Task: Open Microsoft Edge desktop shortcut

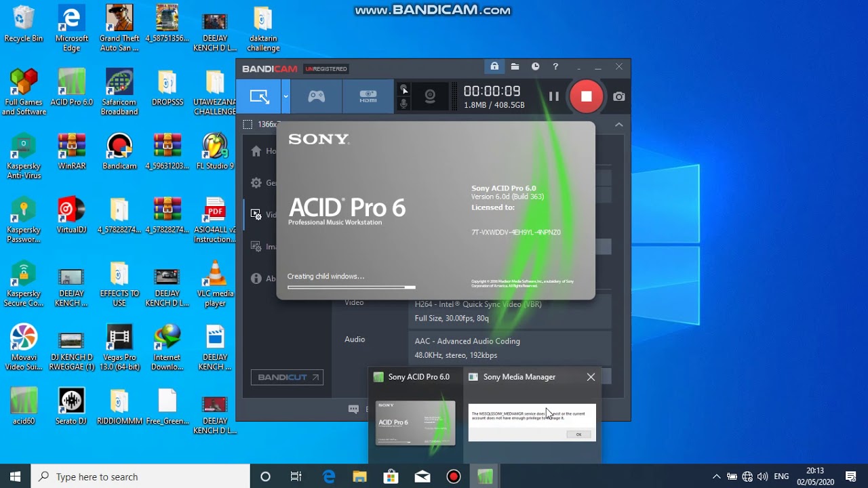Action: 71,28
